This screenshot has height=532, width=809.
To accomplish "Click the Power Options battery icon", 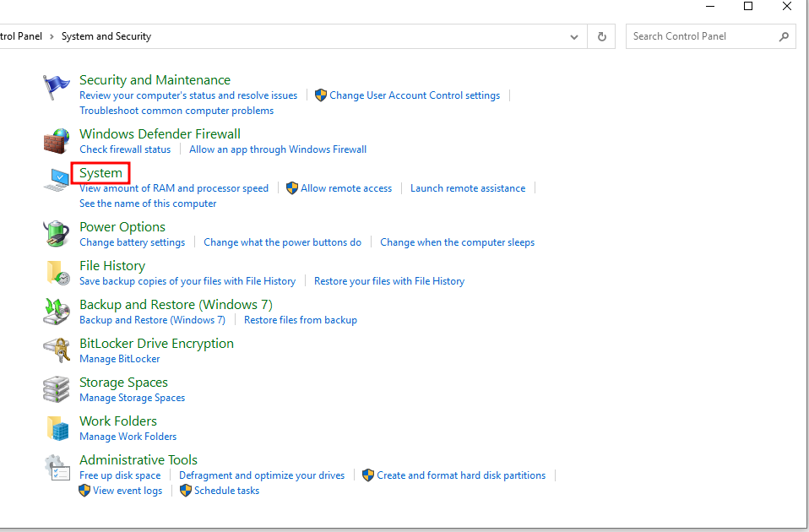I will click(56, 234).
